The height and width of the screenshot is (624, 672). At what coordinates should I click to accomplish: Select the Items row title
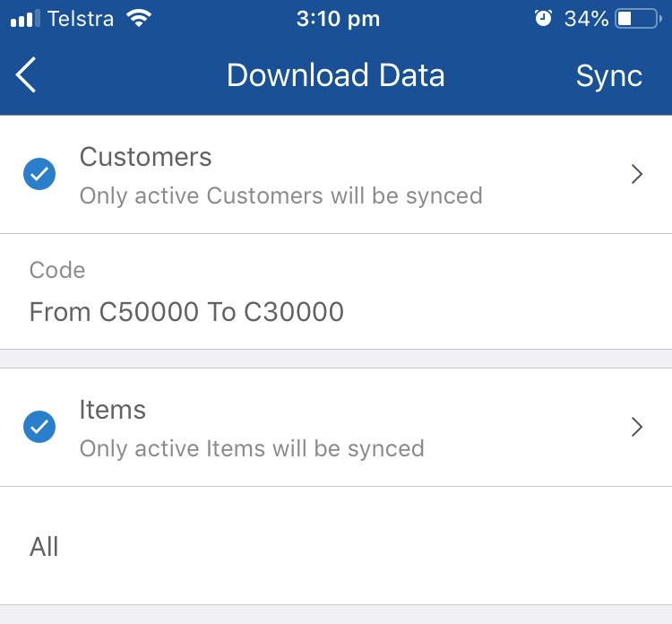(113, 410)
